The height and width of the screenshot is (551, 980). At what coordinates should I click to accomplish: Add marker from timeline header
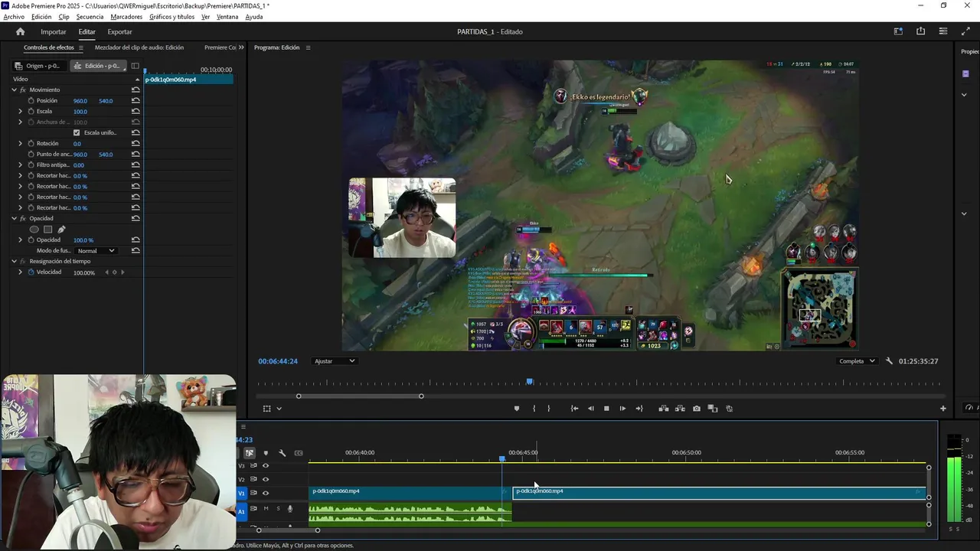(266, 453)
